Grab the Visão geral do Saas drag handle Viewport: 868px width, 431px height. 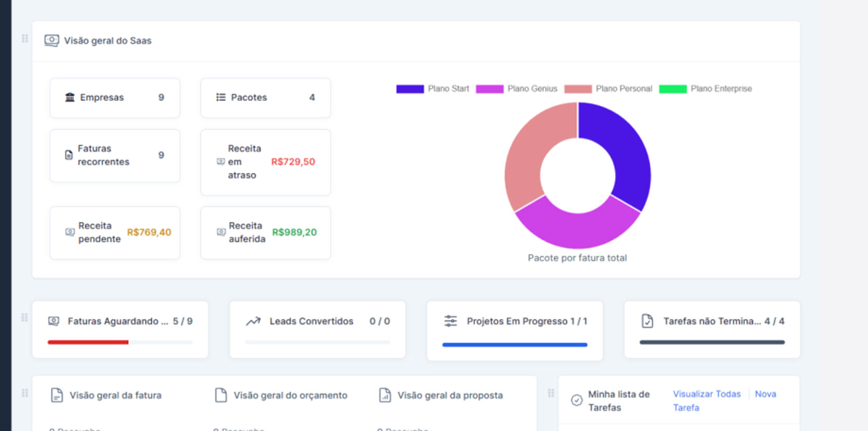click(24, 38)
